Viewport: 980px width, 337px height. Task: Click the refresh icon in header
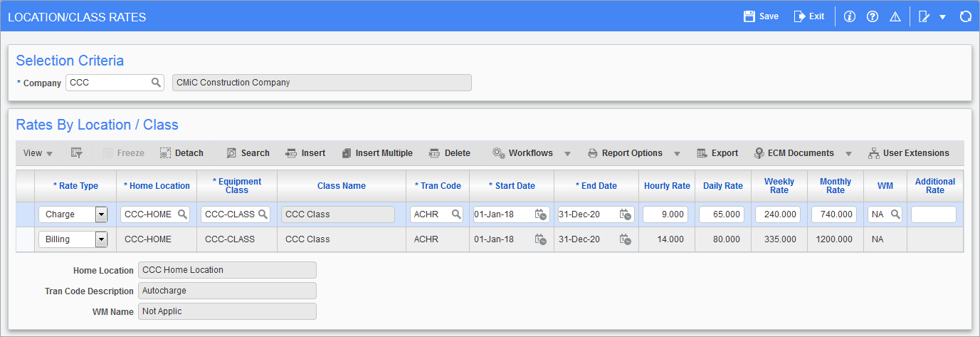[965, 16]
